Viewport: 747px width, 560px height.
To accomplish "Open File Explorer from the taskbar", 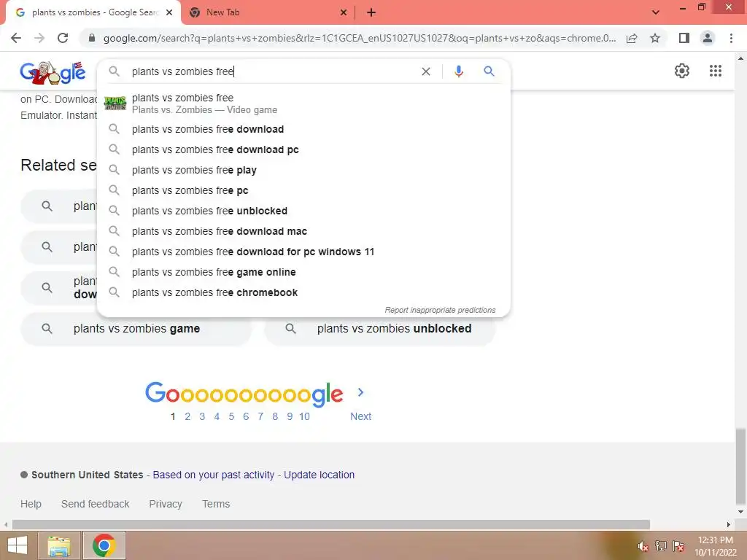I will coord(59,545).
